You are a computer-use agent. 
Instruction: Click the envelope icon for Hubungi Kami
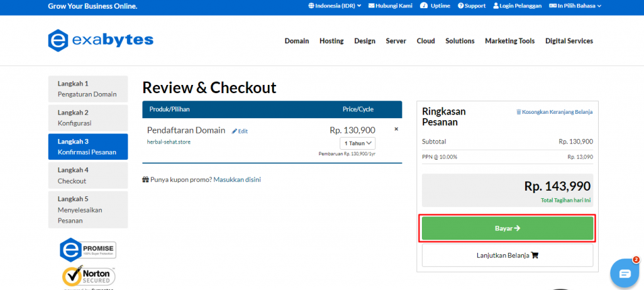click(371, 6)
